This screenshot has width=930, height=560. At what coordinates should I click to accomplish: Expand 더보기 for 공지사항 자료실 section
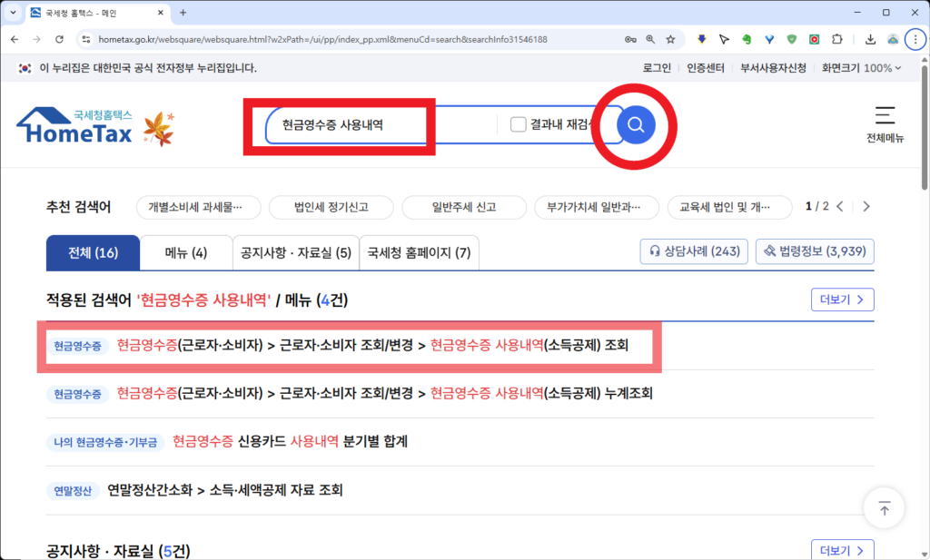coord(842,550)
